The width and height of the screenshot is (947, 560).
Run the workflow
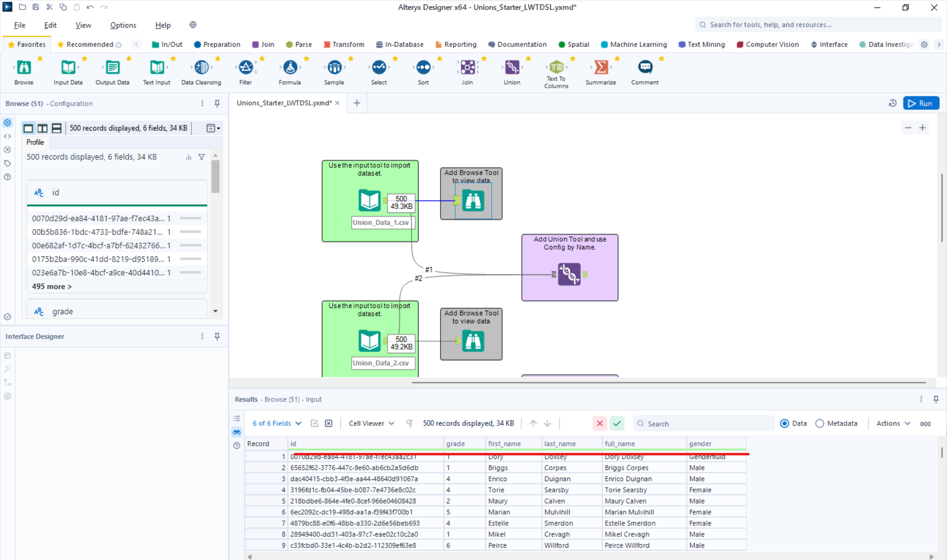click(921, 103)
